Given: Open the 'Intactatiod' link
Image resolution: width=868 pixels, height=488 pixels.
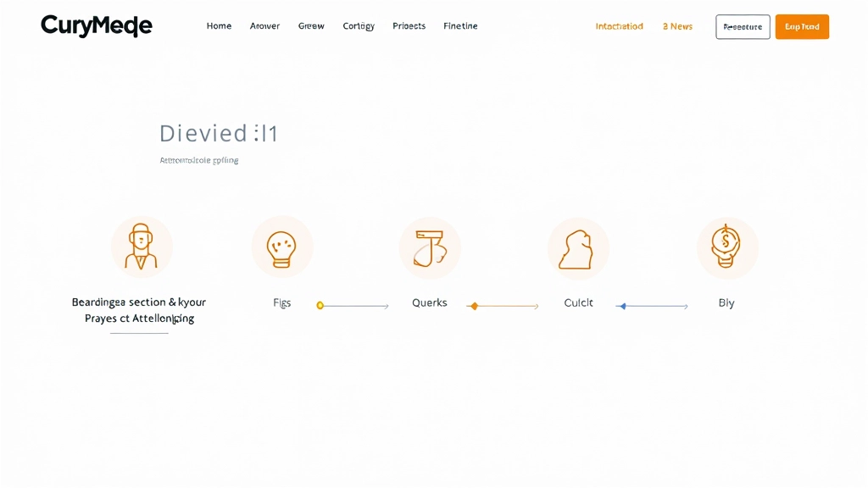Looking at the screenshot, I should (619, 26).
